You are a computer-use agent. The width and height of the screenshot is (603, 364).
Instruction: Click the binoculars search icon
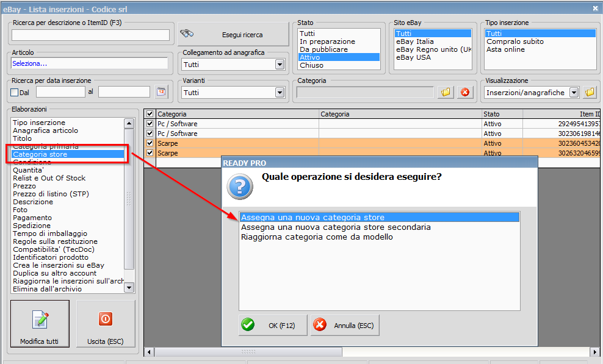tap(187, 34)
